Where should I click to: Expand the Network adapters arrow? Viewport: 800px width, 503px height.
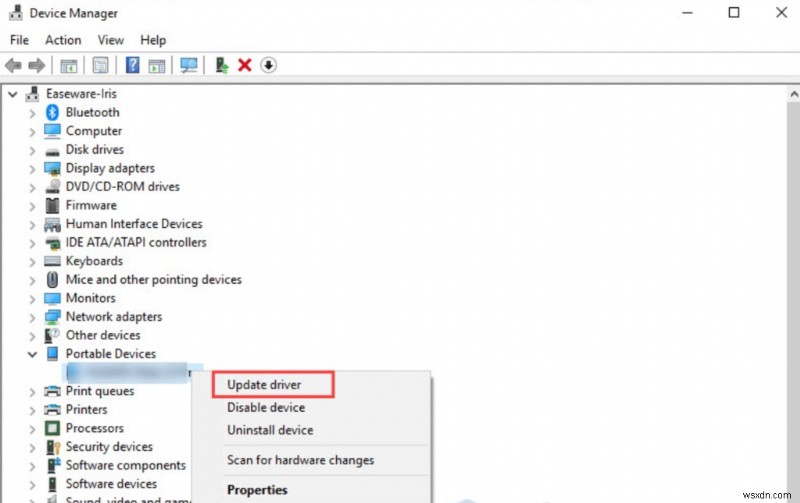point(32,318)
